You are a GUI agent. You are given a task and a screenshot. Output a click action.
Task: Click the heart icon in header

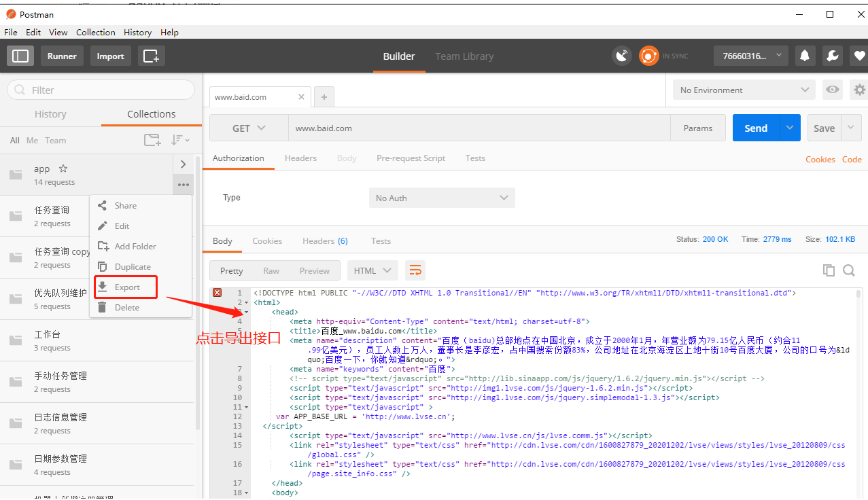click(x=859, y=56)
